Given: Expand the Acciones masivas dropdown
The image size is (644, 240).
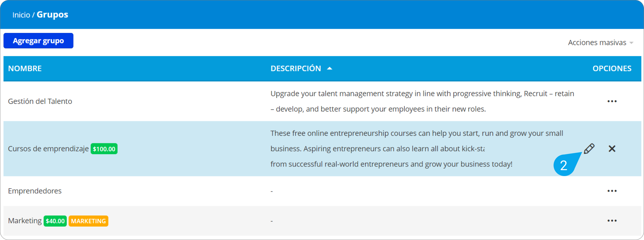Looking at the screenshot, I should 600,42.
